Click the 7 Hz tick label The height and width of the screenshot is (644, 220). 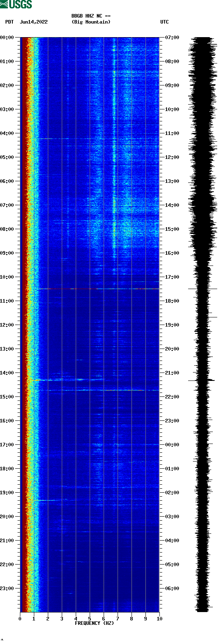(118, 619)
